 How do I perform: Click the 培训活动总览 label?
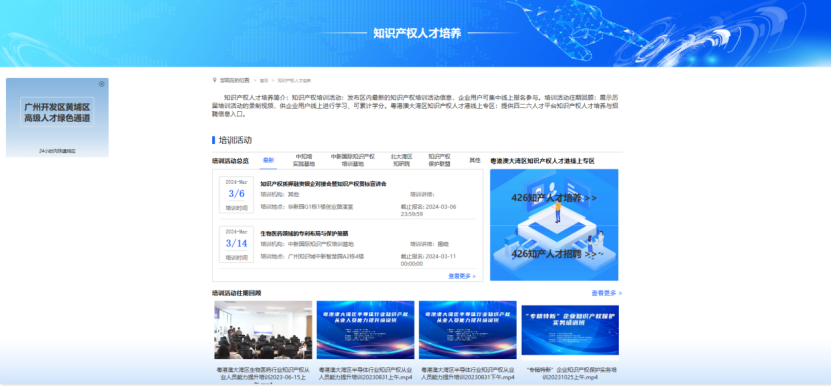[230, 161]
